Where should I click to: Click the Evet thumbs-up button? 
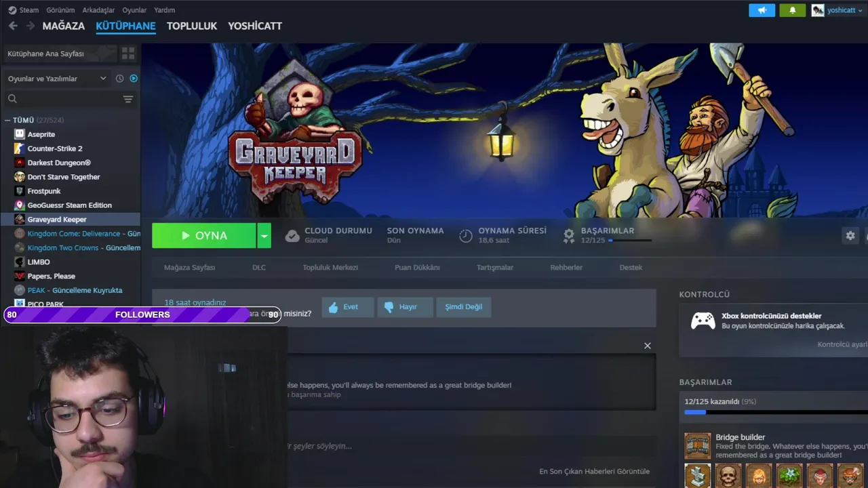coord(348,307)
